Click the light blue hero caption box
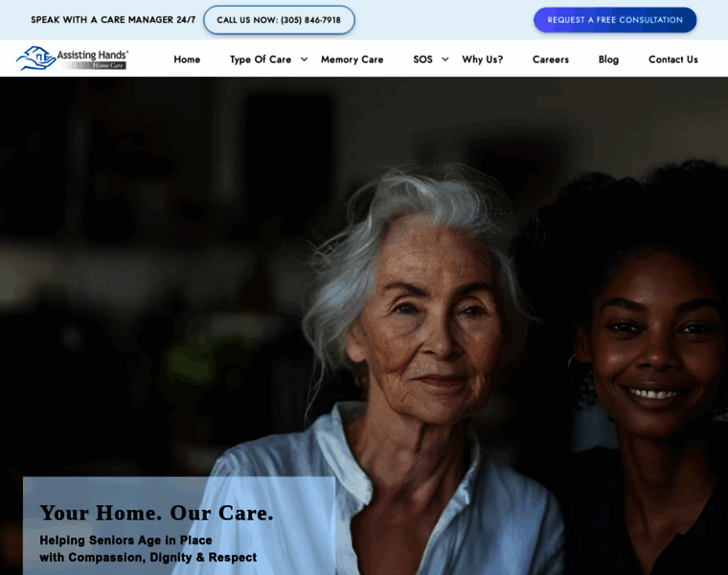This screenshot has height=575, width=728. [x=179, y=526]
